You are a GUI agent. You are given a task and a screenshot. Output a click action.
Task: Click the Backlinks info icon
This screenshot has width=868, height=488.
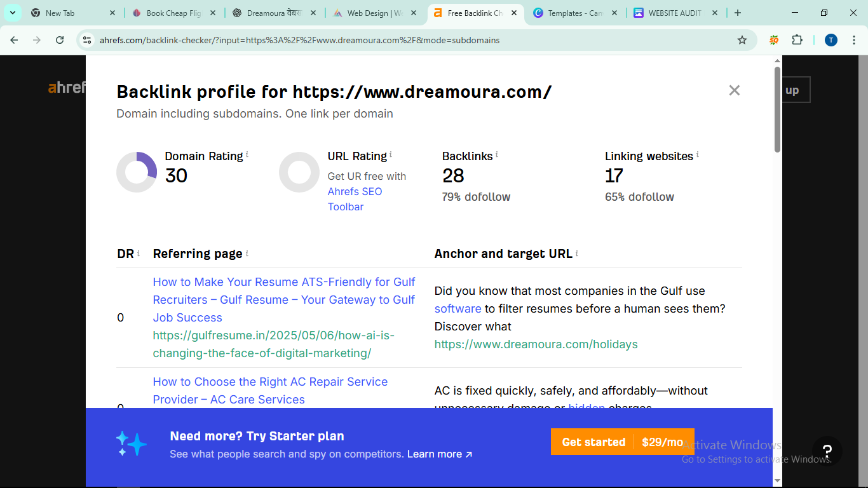[496, 154]
